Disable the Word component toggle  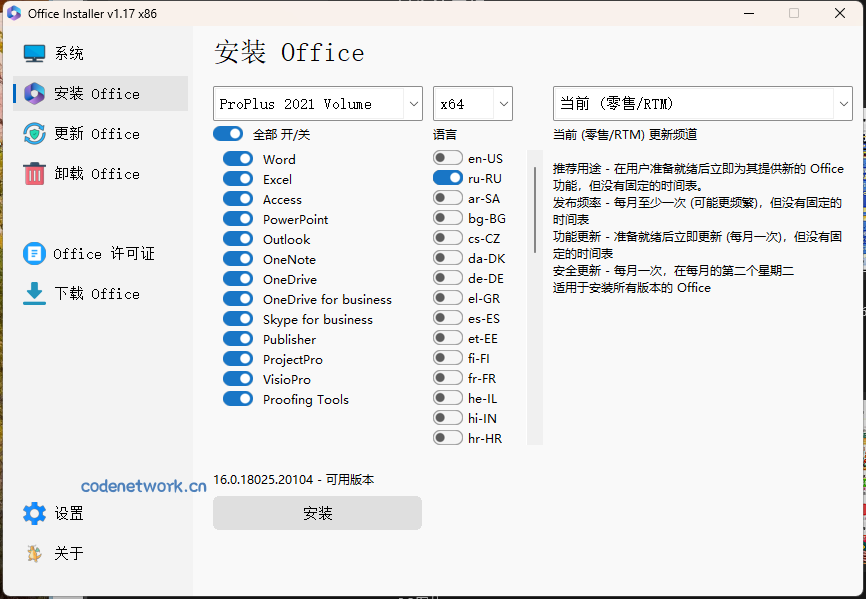[x=238, y=158]
